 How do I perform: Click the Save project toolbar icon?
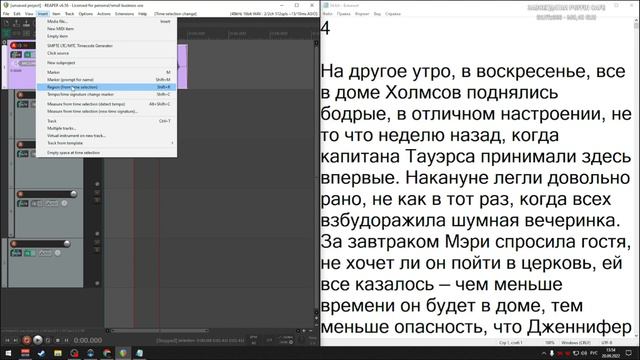coord(27,24)
